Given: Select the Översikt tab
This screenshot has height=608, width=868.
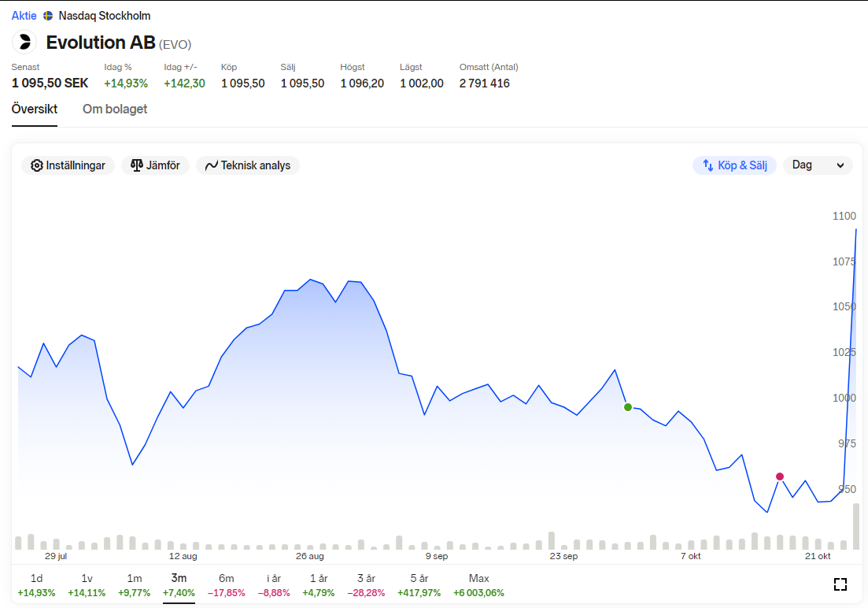Looking at the screenshot, I should coord(35,109).
